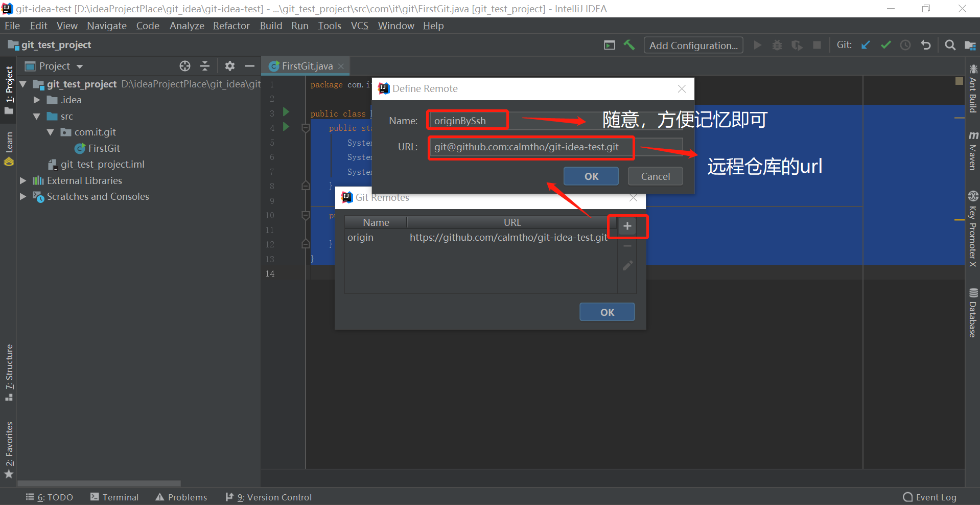Open the Tools menu
980x505 pixels.
click(330, 26)
